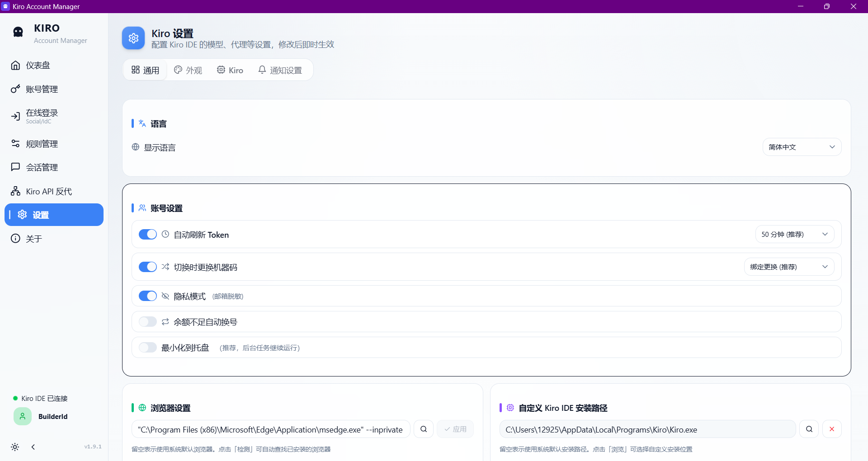Click the Kiro IDE 已连接 status
This screenshot has height=461, width=868.
point(40,398)
